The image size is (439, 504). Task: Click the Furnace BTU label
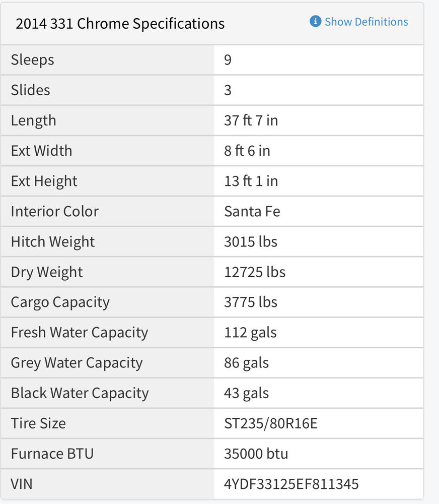click(x=52, y=454)
